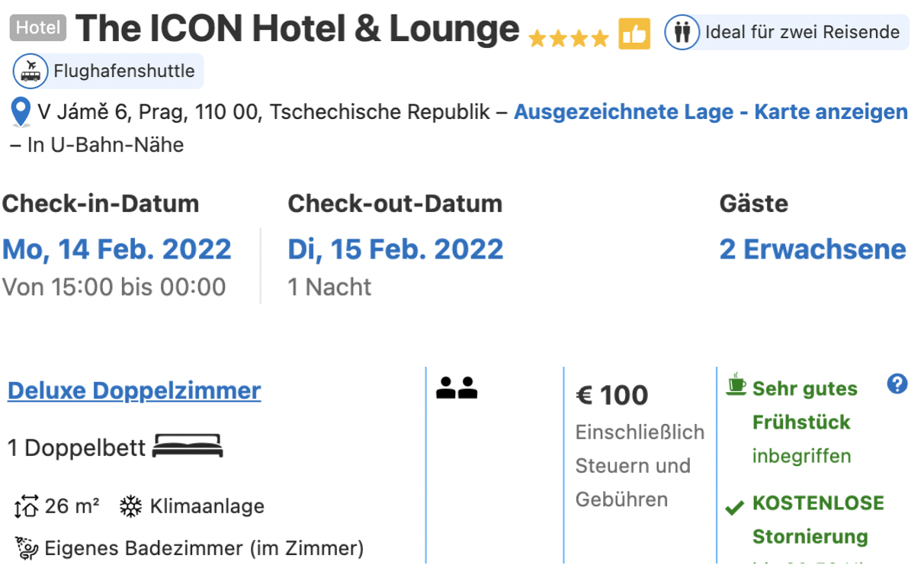Click the blue map location pin

[21, 113]
